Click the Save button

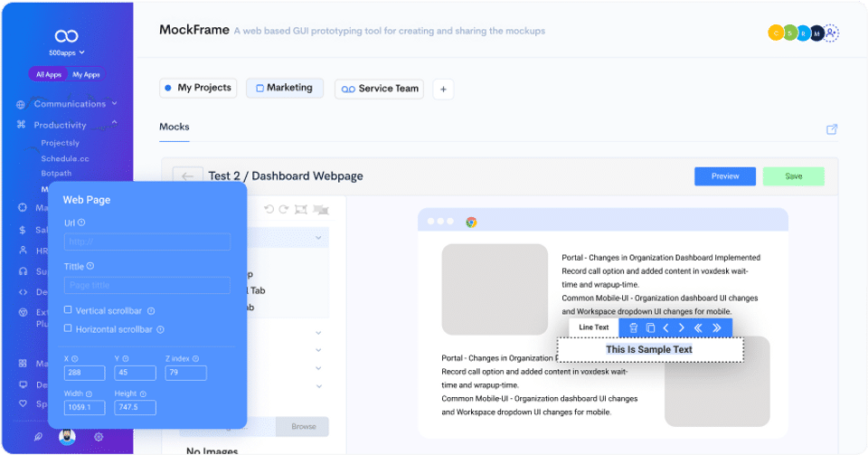793,176
